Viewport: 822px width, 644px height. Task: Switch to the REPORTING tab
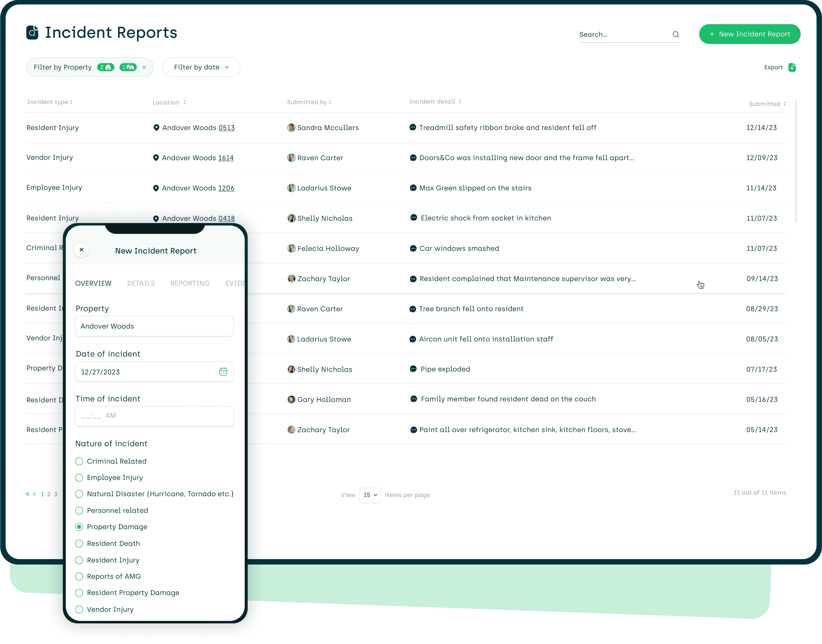coord(190,283)
